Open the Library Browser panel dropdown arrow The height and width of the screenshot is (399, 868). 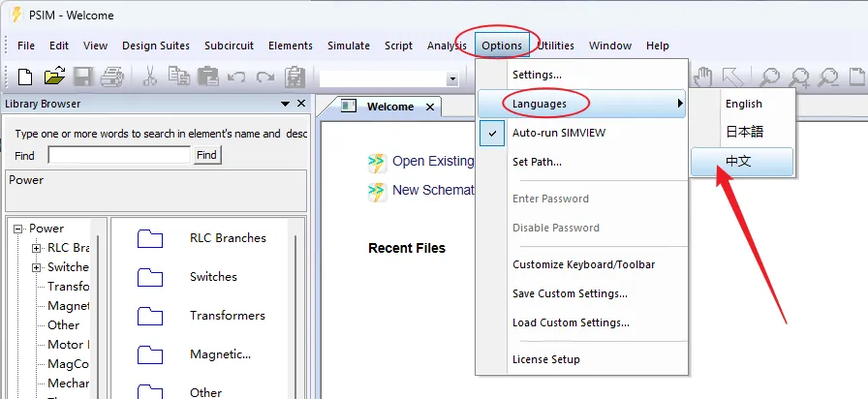285,104
